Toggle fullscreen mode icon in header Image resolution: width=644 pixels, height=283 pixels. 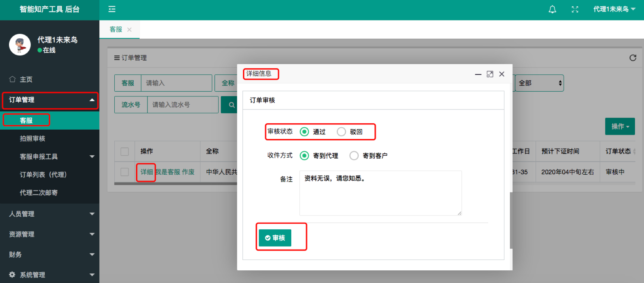point(575,10)
